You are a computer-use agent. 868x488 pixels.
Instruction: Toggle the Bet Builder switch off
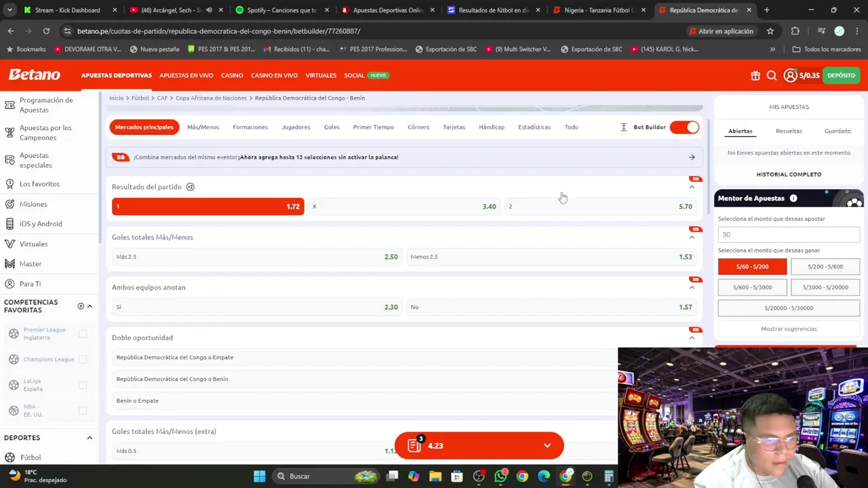tap(684, 127)
